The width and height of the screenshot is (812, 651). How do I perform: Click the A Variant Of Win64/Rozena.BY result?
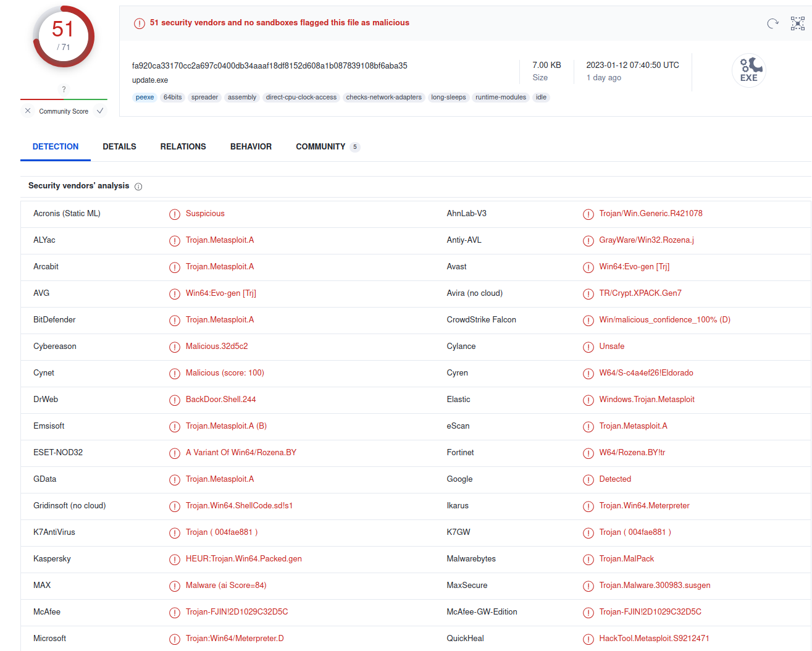point(241,453)
